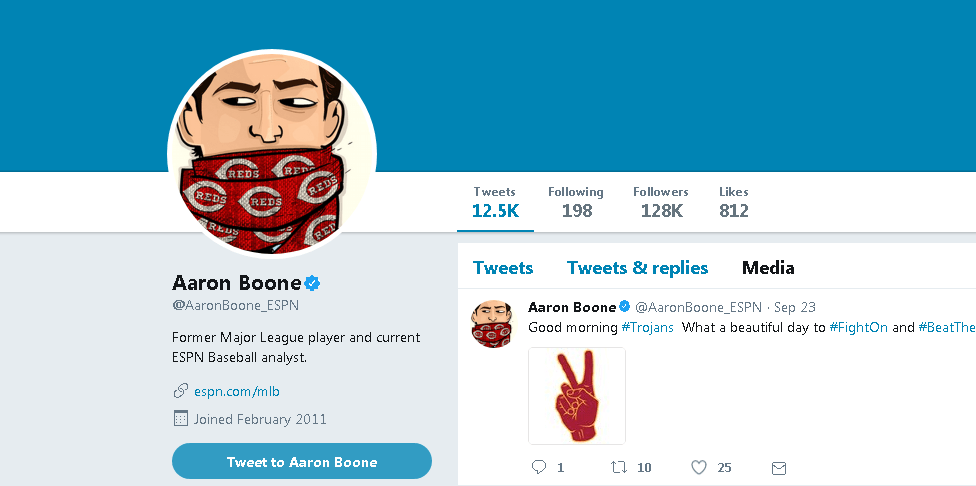Viewport: 976px width, 486px height.
Task: Click the verified badge in the tweet header
Action: coord(625,307)
